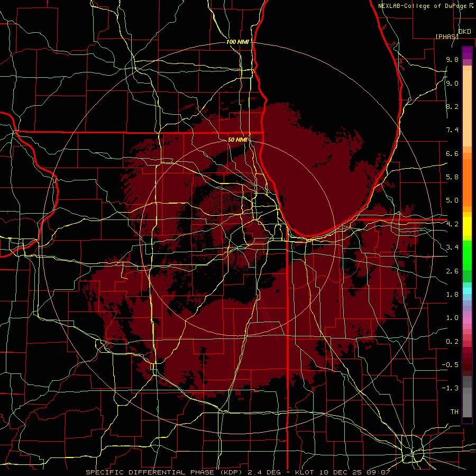
Task: Select the 5.0 scale label
Action: [x=452, y=200]
